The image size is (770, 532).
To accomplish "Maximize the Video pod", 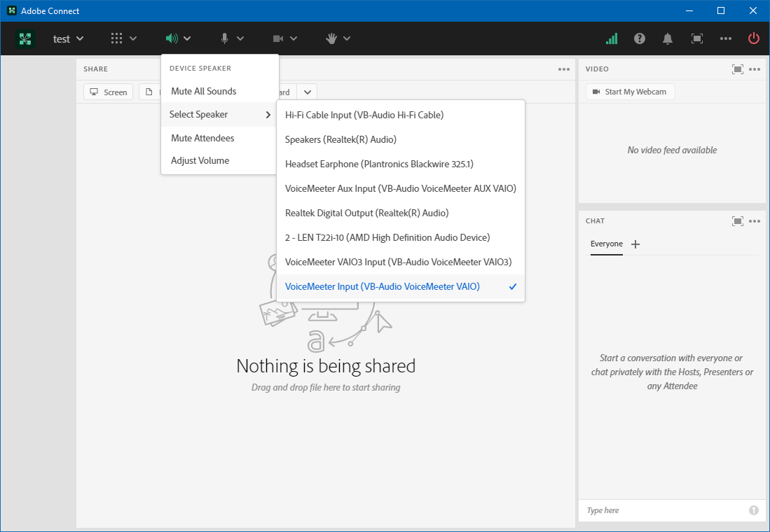I will coord(738,69).
